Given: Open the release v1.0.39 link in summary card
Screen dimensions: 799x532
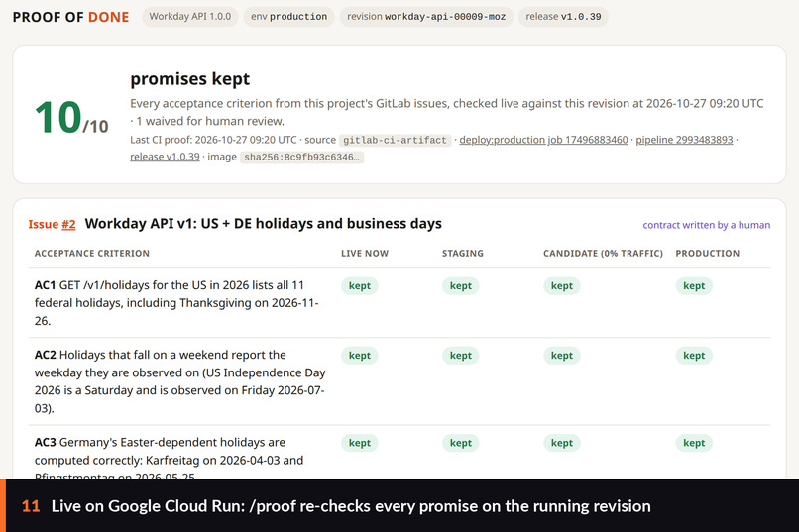Looking at the screenshot, I should (x=165, y=157).
